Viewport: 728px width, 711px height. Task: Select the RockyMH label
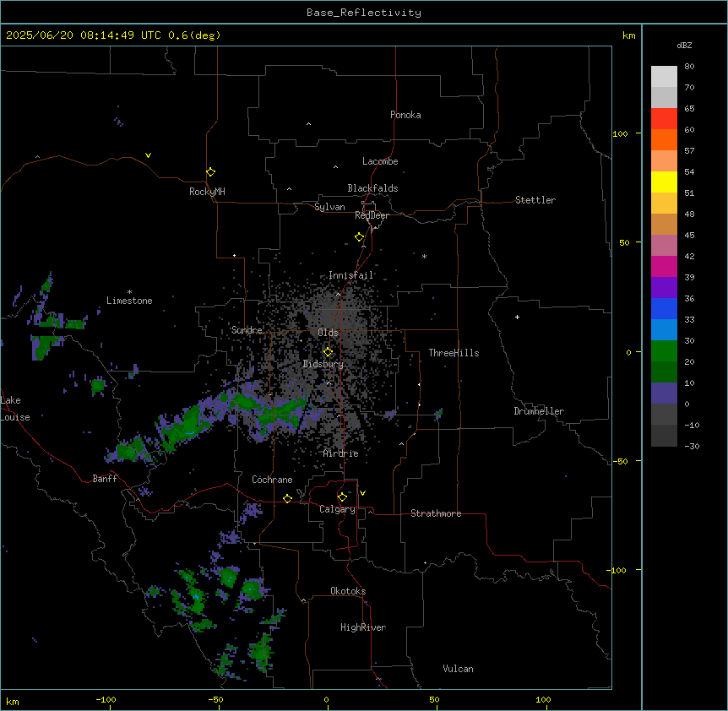pos(207,192)
